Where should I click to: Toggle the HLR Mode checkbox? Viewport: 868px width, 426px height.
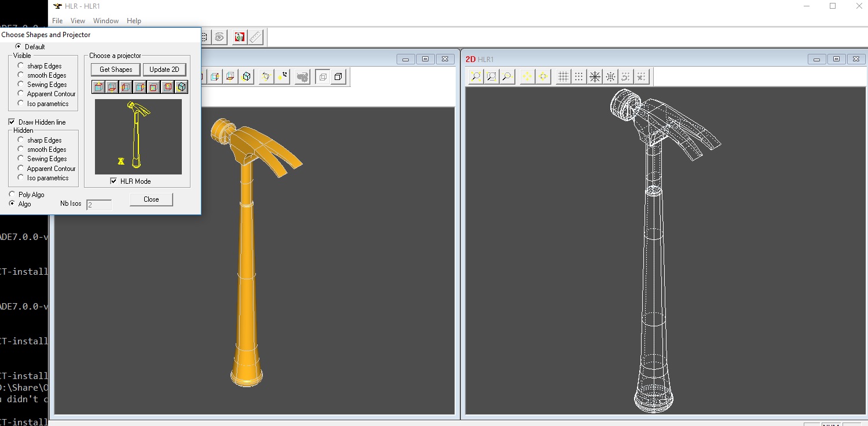tap(113, 181)
